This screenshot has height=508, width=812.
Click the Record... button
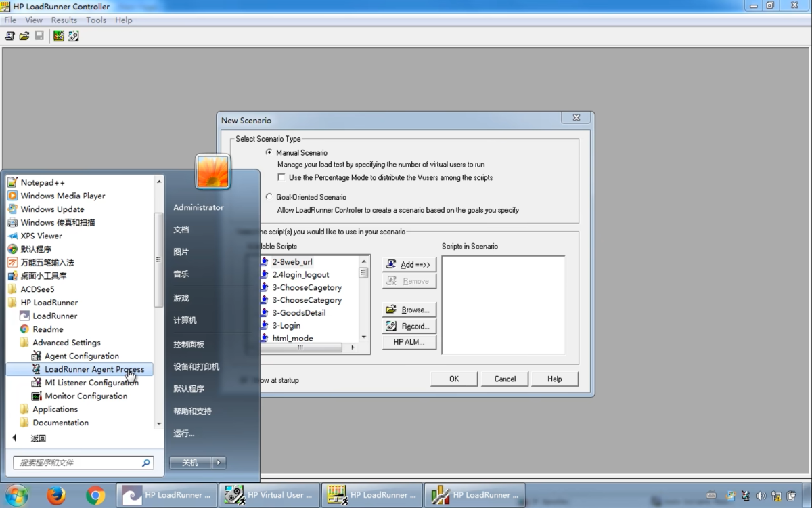click(409, 326)
